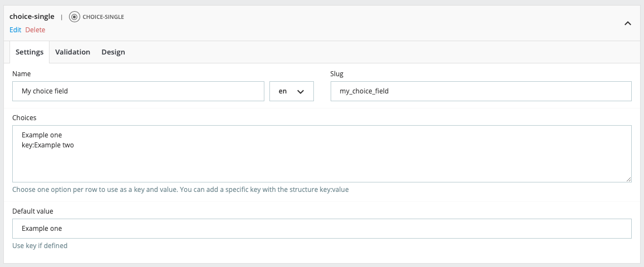Click the choice-single radio type icon
This screenshot has width=644, height=267.
pos(75,17)
